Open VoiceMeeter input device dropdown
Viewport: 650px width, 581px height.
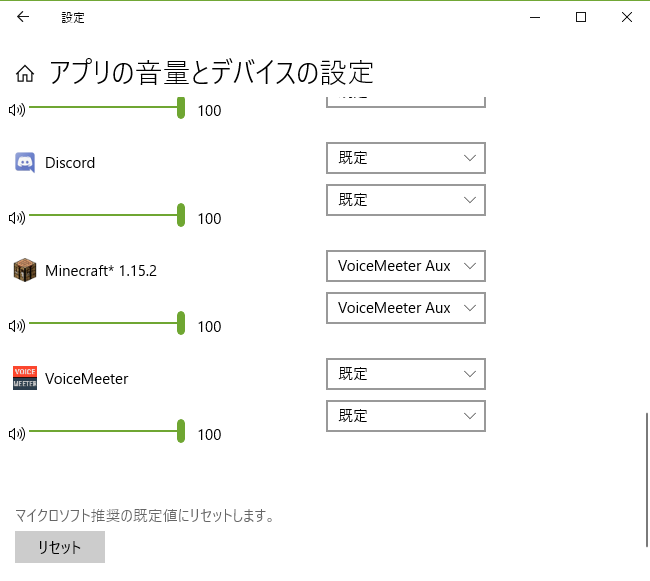pos(406,416)
